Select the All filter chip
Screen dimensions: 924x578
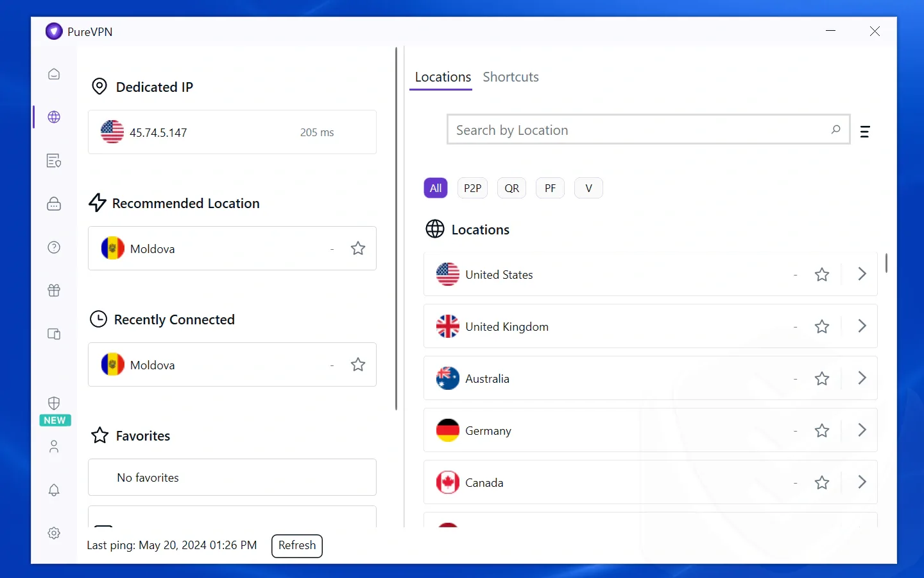pyautogui.click(x=436, y=188)
